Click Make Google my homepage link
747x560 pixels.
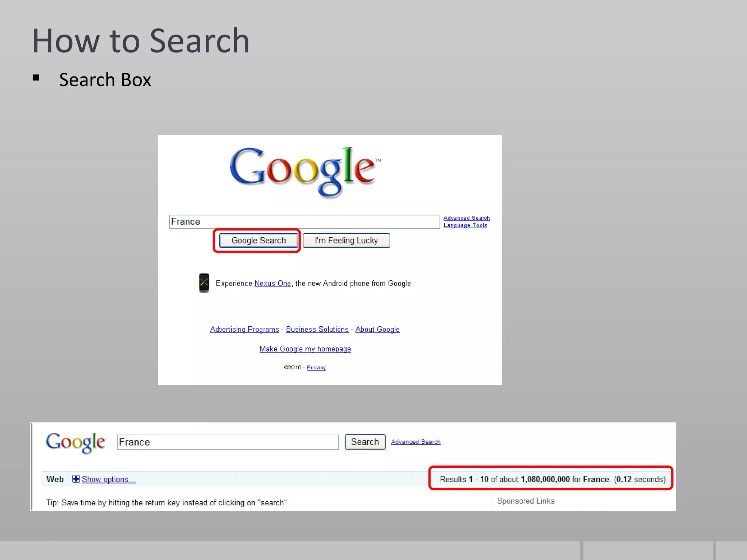coord(305,349)
